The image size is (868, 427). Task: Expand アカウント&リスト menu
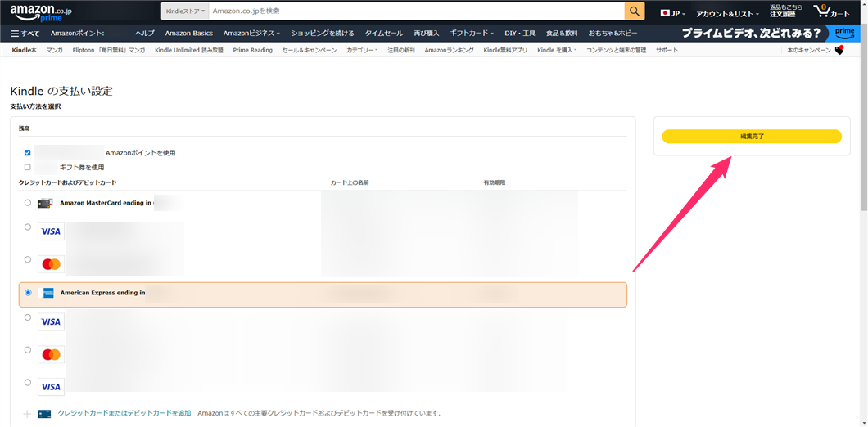point(727,14)
